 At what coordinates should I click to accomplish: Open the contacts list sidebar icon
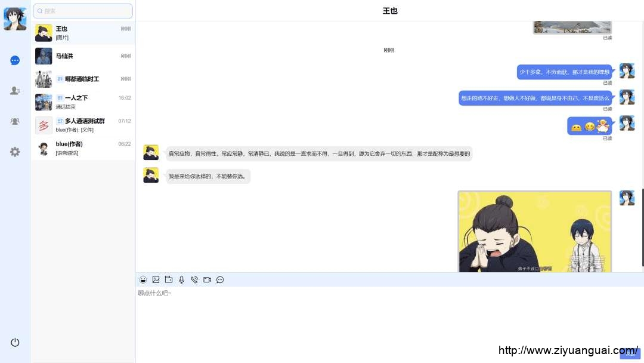15,90
